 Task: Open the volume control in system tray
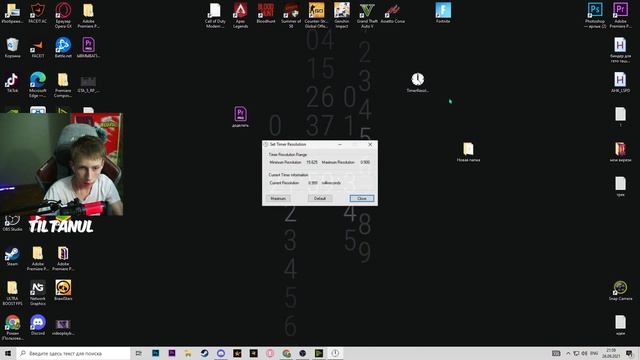584,353
